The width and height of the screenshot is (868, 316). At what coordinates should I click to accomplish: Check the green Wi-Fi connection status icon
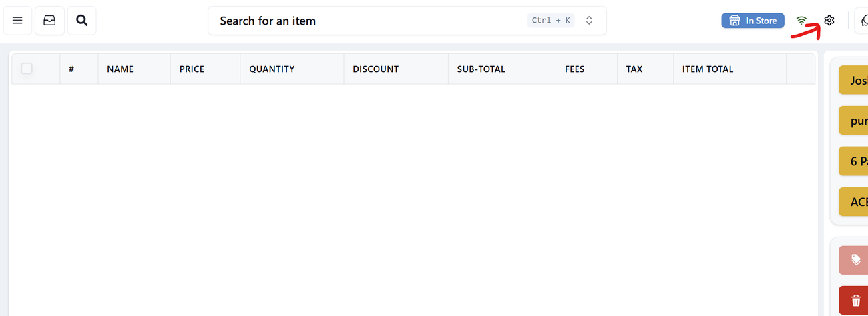pos(802,21)
